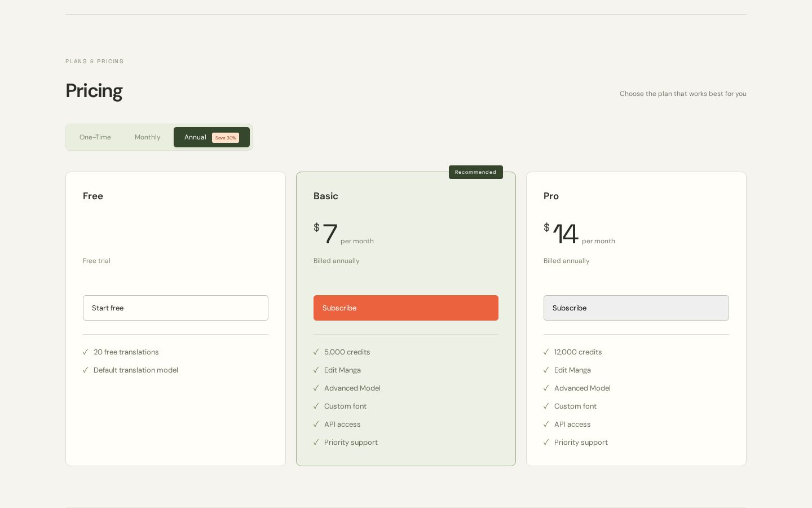Select the Monthly billing tab

coord(148,137)
